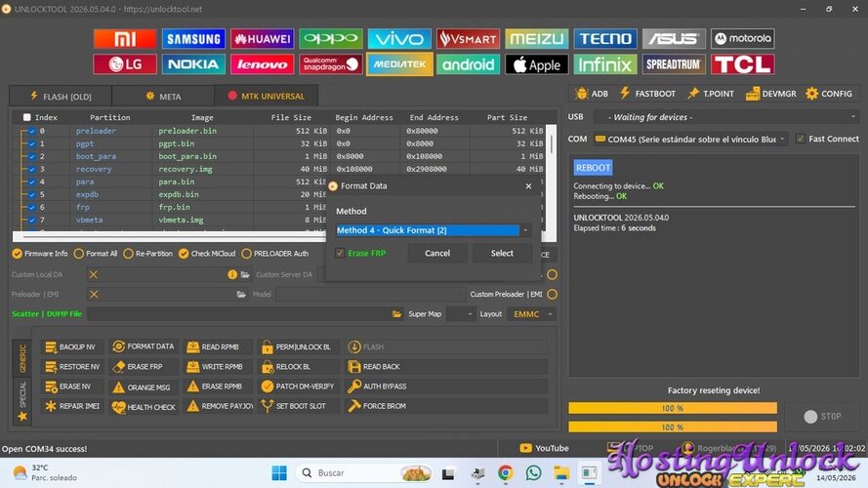The width and height of the screenshot is (868, 488).
Task: Open the YouTube link in status bar
Action: [545, 448]
